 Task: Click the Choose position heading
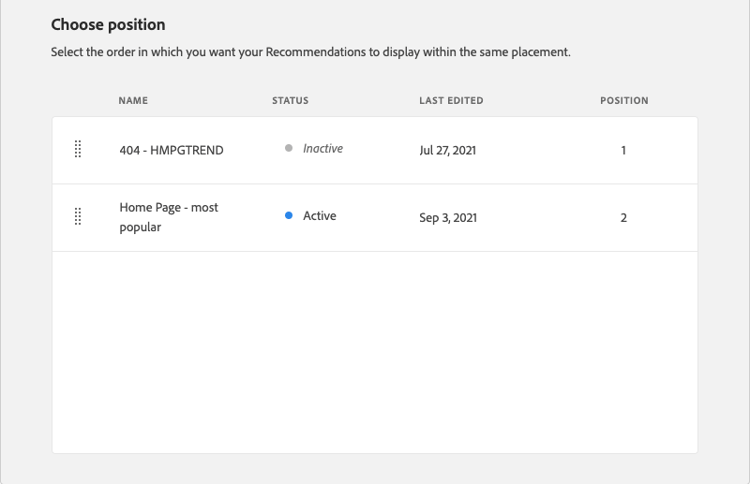[x=108, y=24]
